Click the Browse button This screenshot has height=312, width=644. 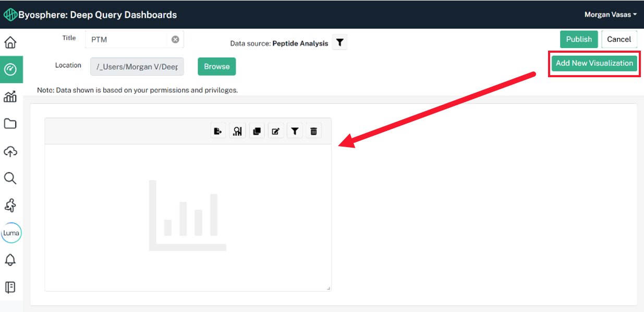coord(217,66)
